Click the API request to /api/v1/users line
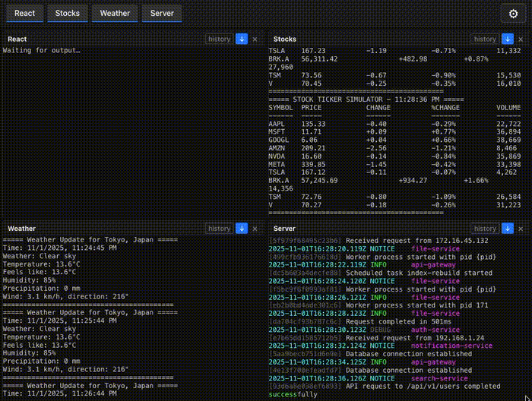Screen dimensions: 532x401 (x=385, y=390)
